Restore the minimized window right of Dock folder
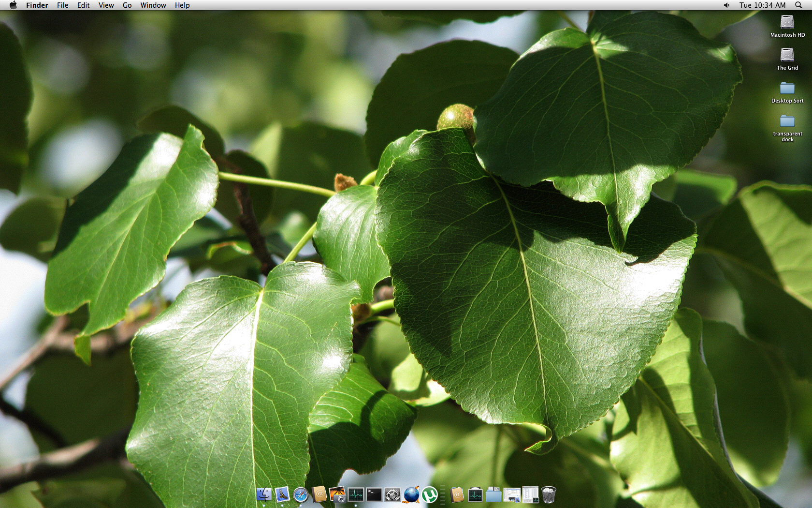Image resolution: width=812 pixels, height=508 pixels. click(x=512, y=494)
